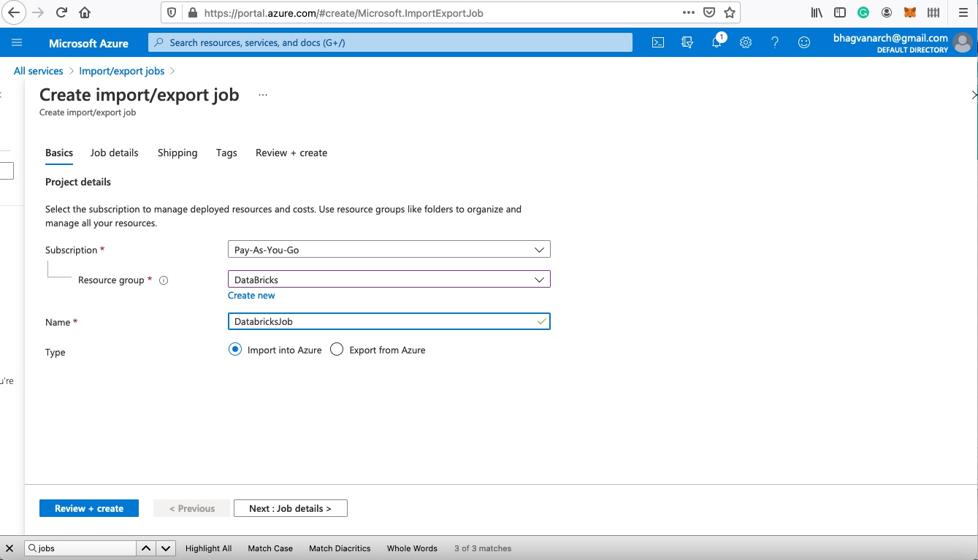978x560 pixels.
Task: Launch Azure Cloud Shell icon
Action: (658, 42)
